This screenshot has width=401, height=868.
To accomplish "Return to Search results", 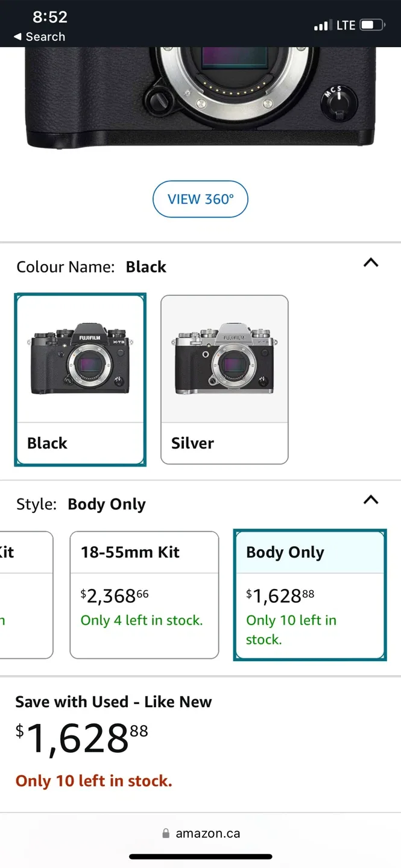I will click(39, 37).
